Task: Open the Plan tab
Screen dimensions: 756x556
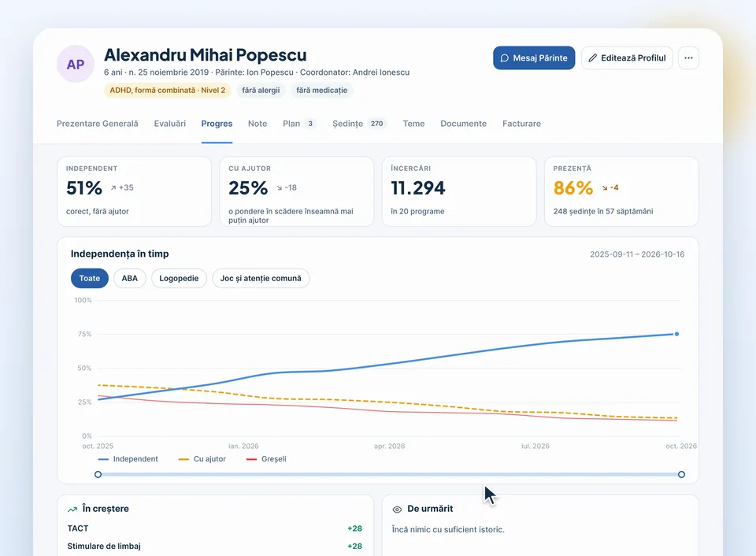Action: 299,124
